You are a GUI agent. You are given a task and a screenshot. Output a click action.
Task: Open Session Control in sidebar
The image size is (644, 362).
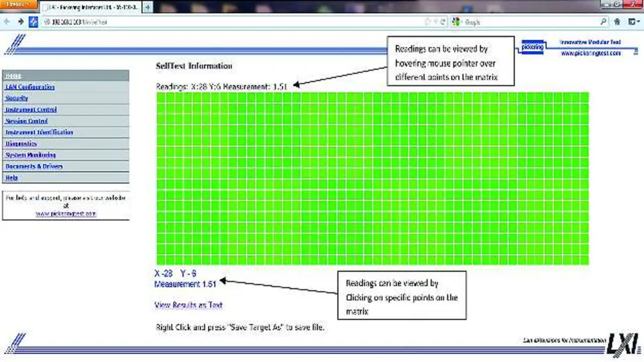[27, 121]
